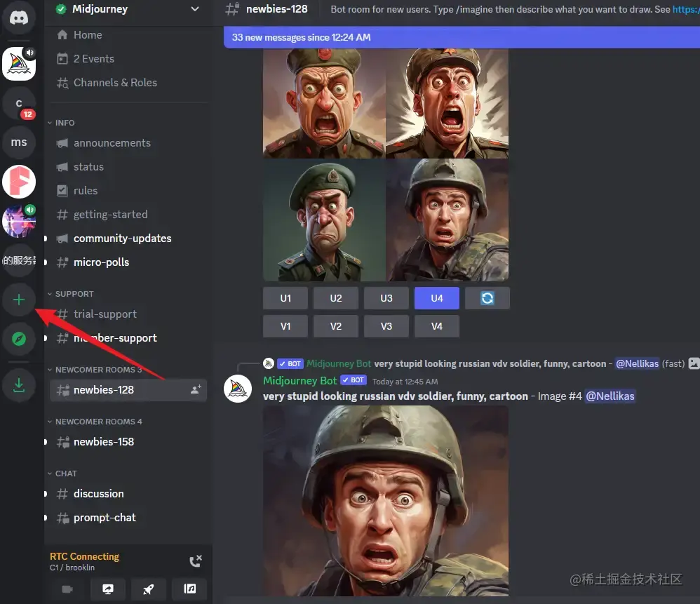Open the ms server icon
This screenshot has height=604, width=700.
tap(19, 142)
